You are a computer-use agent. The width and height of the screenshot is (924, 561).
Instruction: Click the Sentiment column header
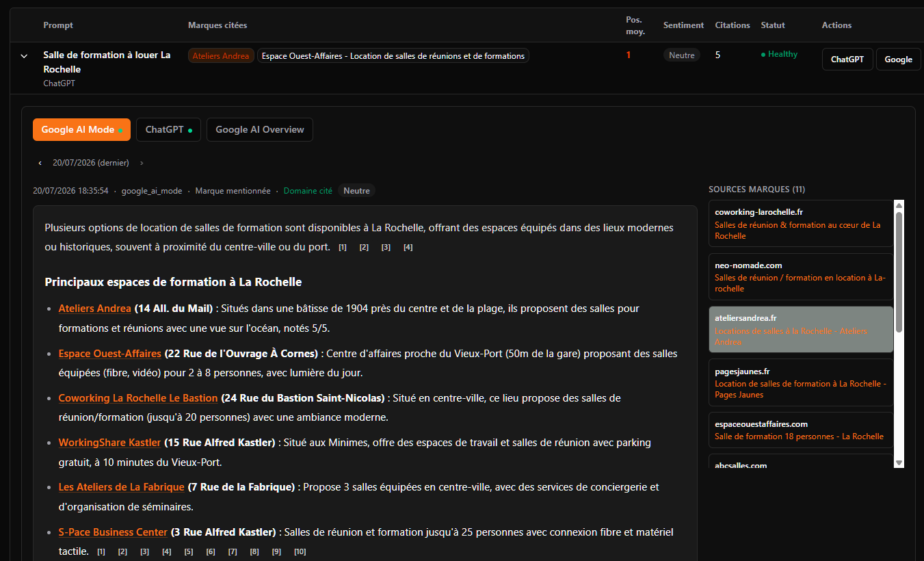click(683, 25)
